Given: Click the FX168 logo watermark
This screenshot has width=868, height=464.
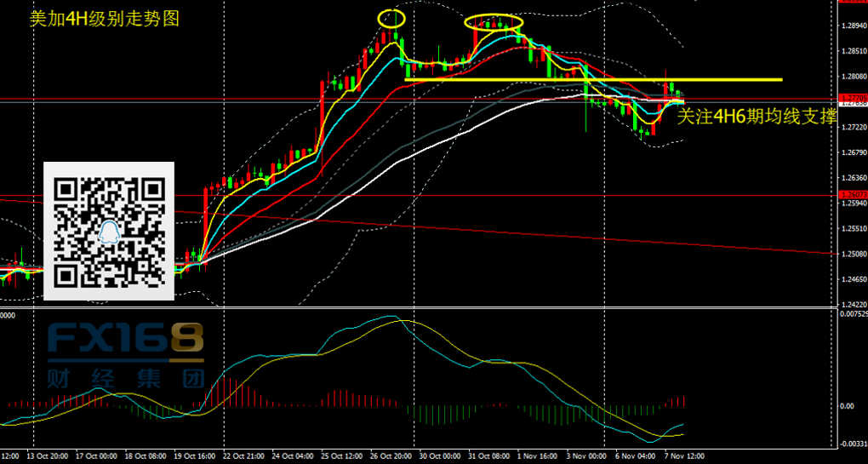Looking at the screenshot, I should pyautogui.click(x=125, y=340).
